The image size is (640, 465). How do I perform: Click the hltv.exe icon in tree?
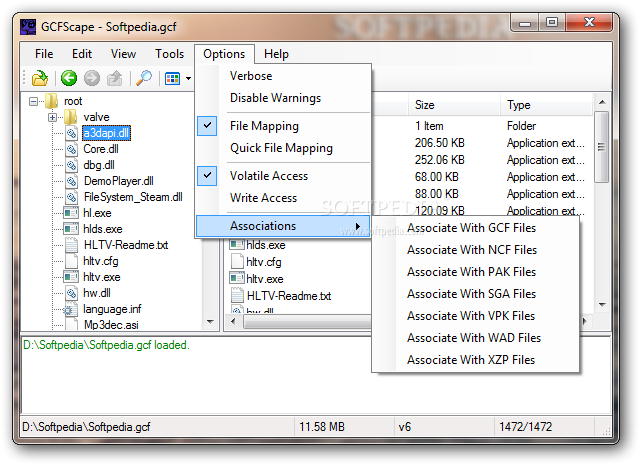click(71, 277)
